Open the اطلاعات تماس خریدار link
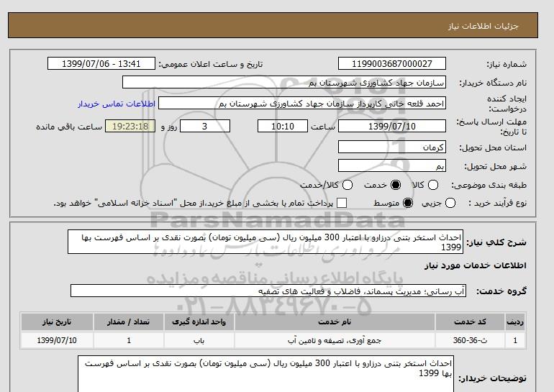Viewport: 554px width, 392px height. coord(109,104)
